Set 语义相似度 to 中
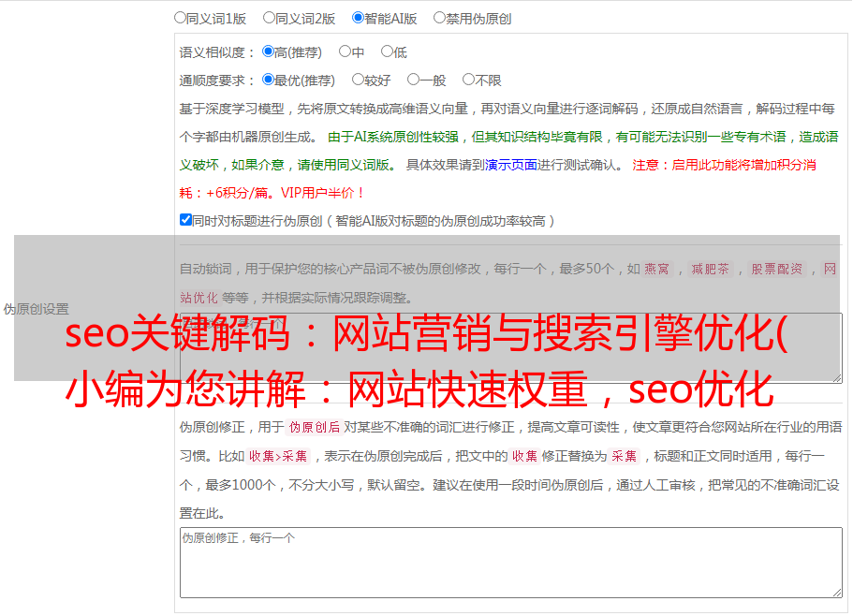The width and height of the screenshot is (853, 616). (345, 51)
